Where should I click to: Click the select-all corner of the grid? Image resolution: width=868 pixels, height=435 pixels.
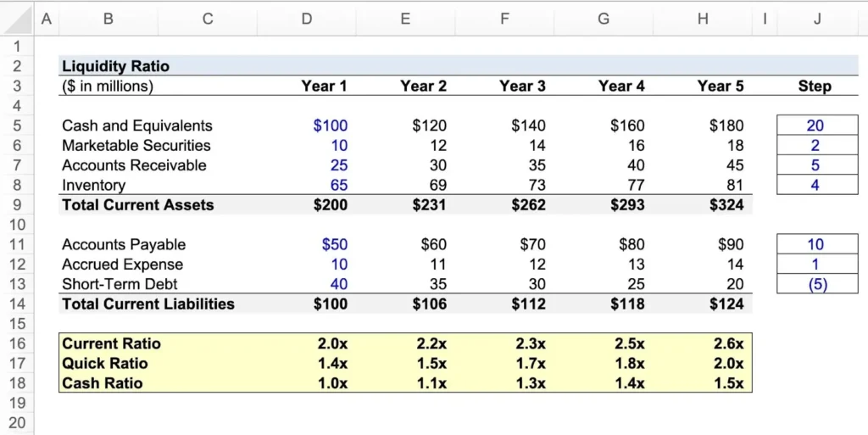[x=17, y=19]
